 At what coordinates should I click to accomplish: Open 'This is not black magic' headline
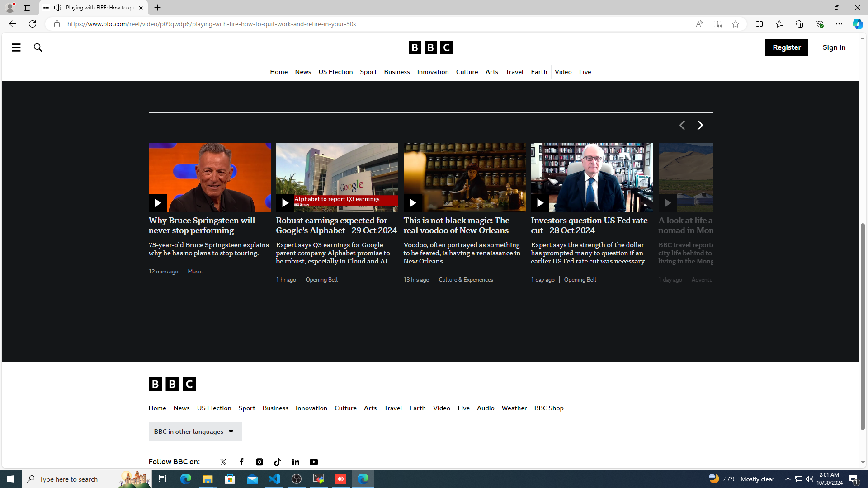click(x=457, y=225)
